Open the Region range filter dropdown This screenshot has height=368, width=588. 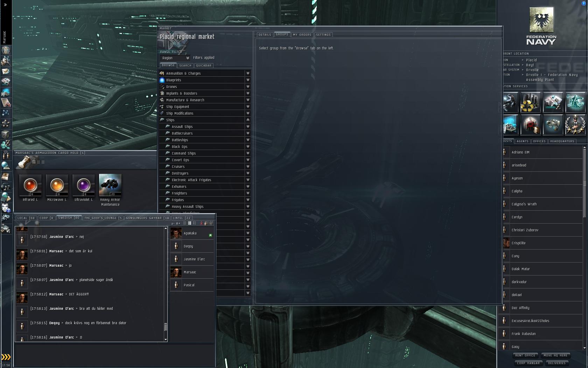pyautogui.click(x=175, y=58)
